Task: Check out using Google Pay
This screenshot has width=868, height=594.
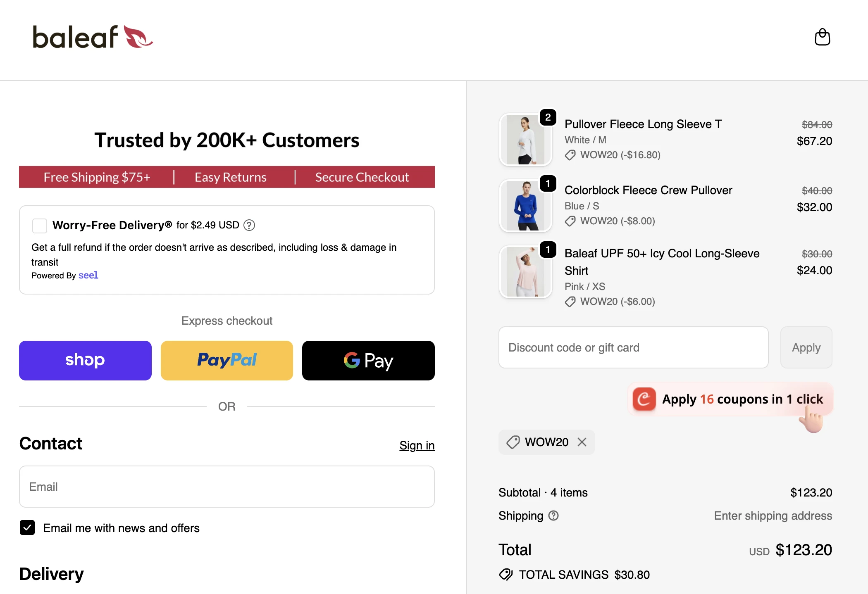Action: [x=368, y=360]
